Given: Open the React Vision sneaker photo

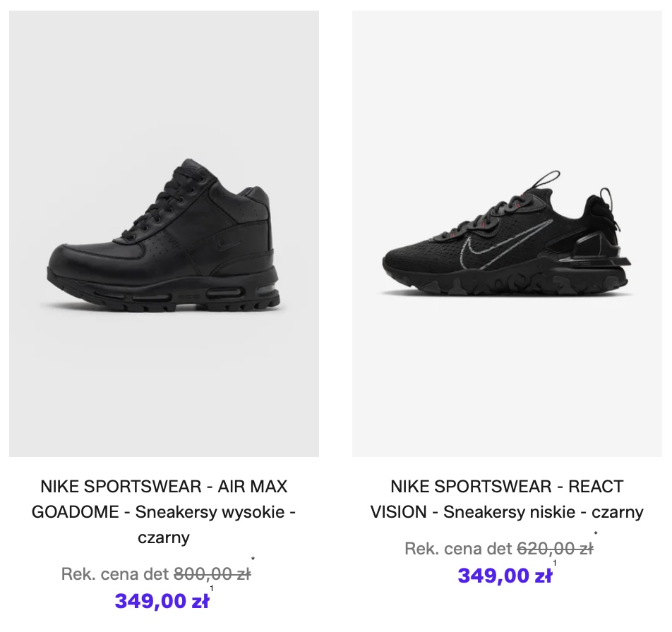Looking at the screenshot, I should [507, 233].
